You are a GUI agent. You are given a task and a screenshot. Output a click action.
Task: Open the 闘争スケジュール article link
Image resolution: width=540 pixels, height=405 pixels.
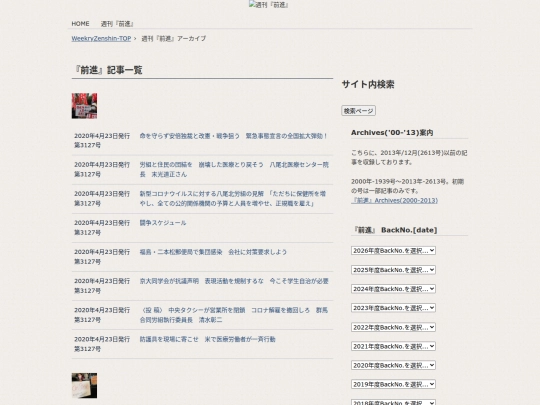tap(163, 223)
